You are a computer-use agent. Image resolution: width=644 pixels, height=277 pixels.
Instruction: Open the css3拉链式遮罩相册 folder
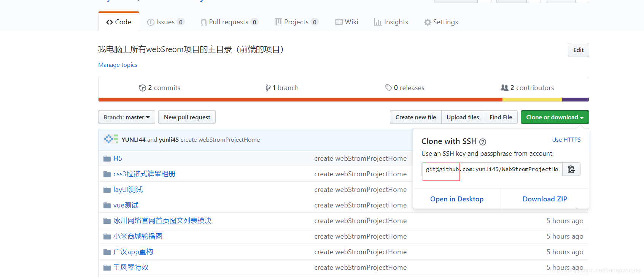(144, 174)
